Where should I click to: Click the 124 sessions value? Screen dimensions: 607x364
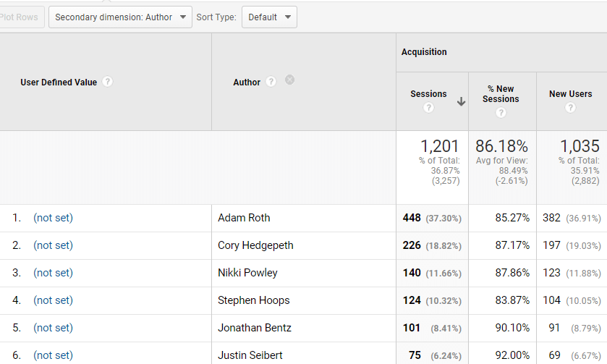(412, 300)
